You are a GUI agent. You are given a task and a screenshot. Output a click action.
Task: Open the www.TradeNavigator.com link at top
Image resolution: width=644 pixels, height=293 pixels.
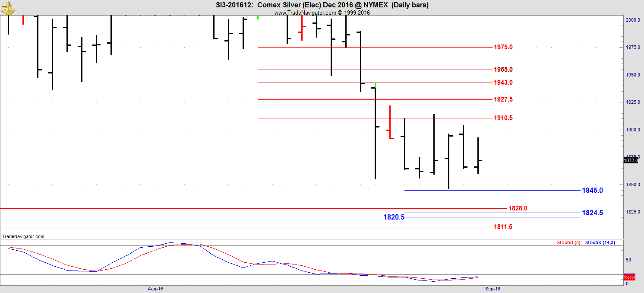click(x=305, y=13)
